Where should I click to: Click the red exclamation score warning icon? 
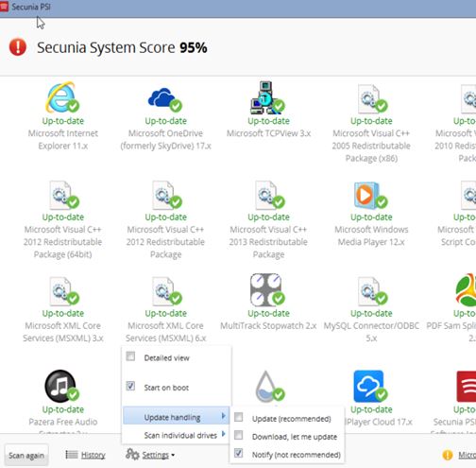[x=18, y=47]
